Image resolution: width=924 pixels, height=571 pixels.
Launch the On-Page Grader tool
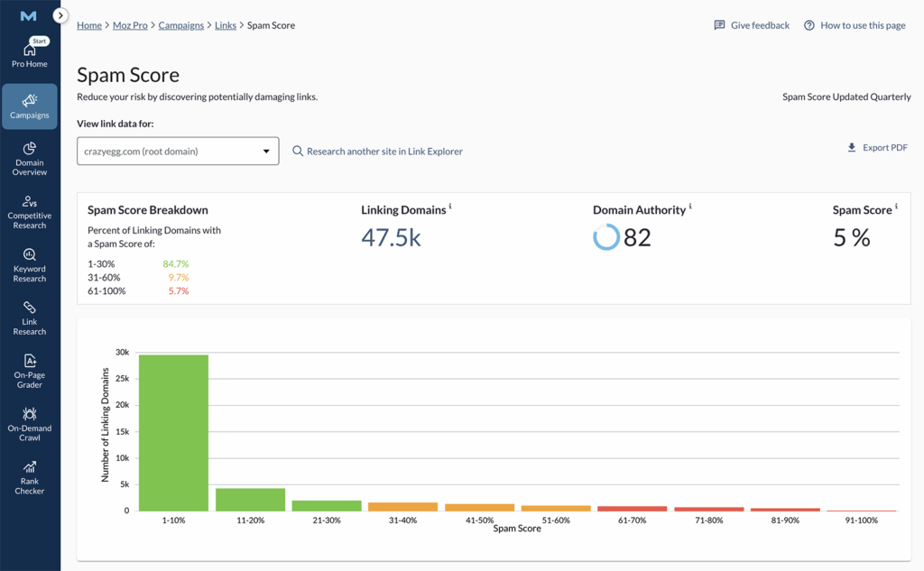pyautogui.click(x=30, y=371)
